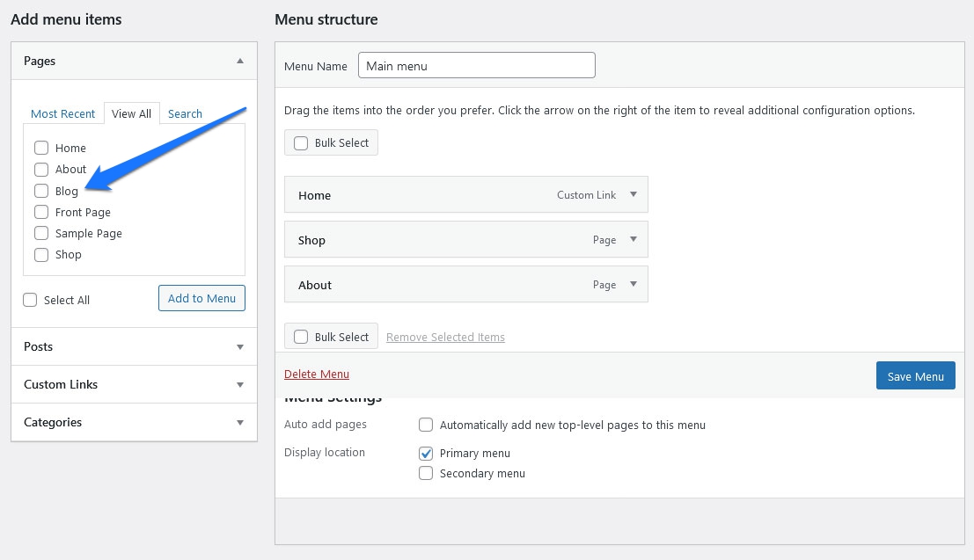This screenshot has height=560, width=974.
Task: Select the Shop item in menu structure
Action: (x=465, y=239)
